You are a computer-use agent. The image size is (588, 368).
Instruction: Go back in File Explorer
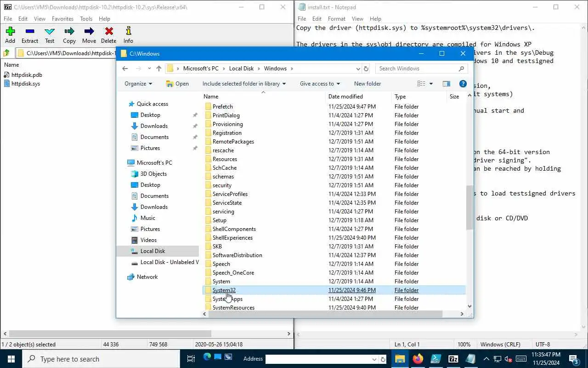click(x=125, y=69)
